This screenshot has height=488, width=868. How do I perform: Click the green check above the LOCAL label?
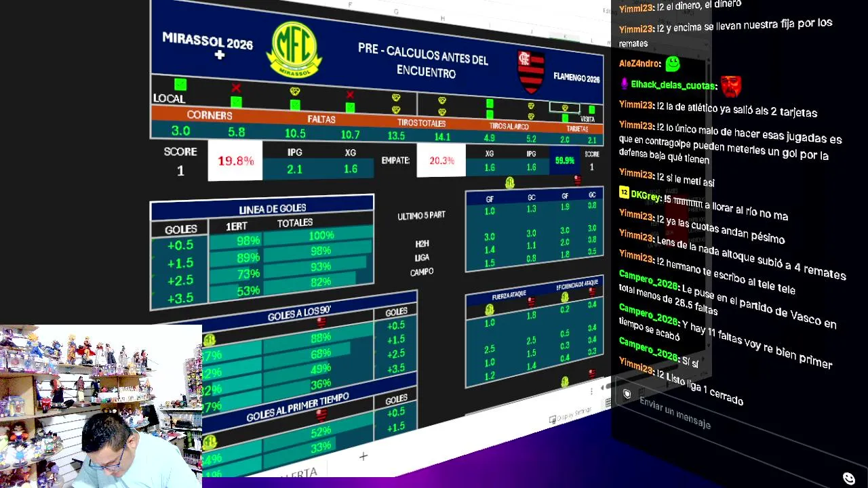point(180,85)
